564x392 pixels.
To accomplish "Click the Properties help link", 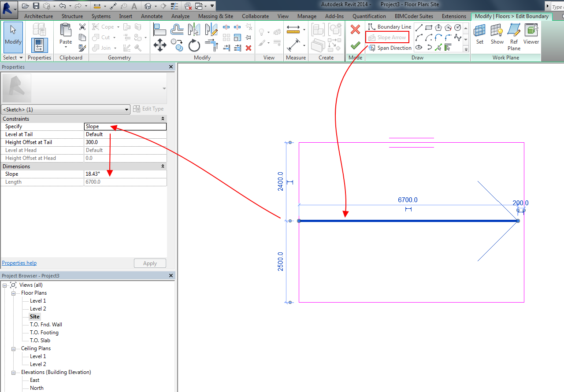I will click(x=19, y=263).
